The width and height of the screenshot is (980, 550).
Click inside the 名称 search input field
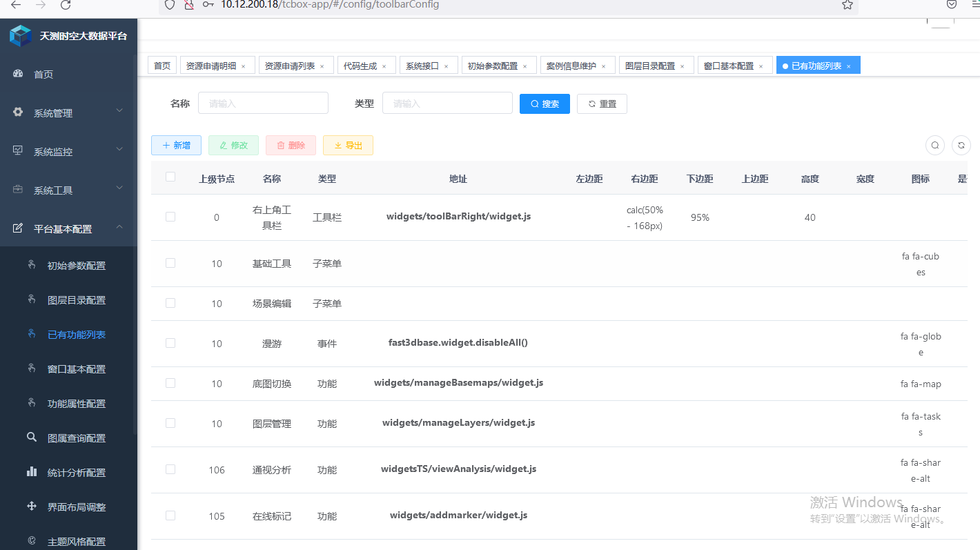[x=263, y=103]
